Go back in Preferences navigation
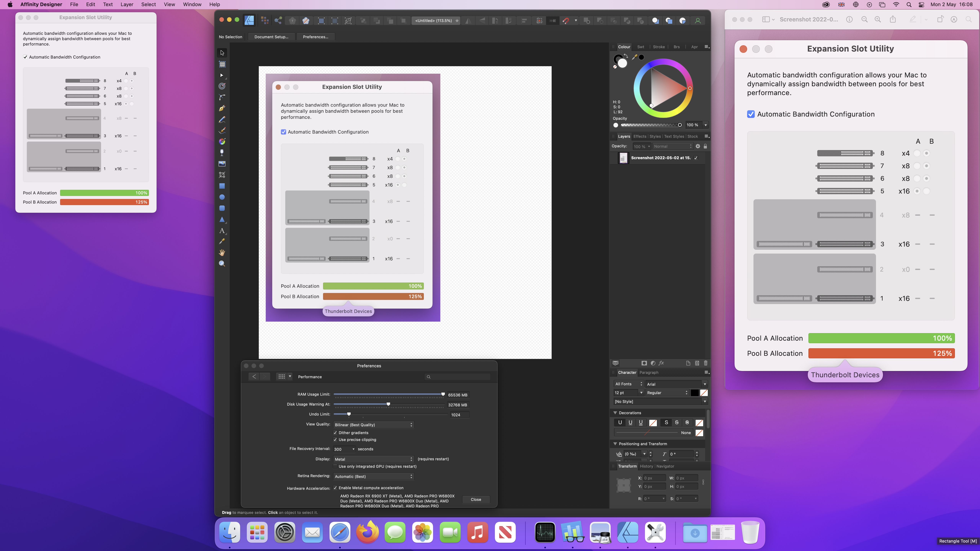Viewport: 980px width, 551px height. click(x=254, y=377)
